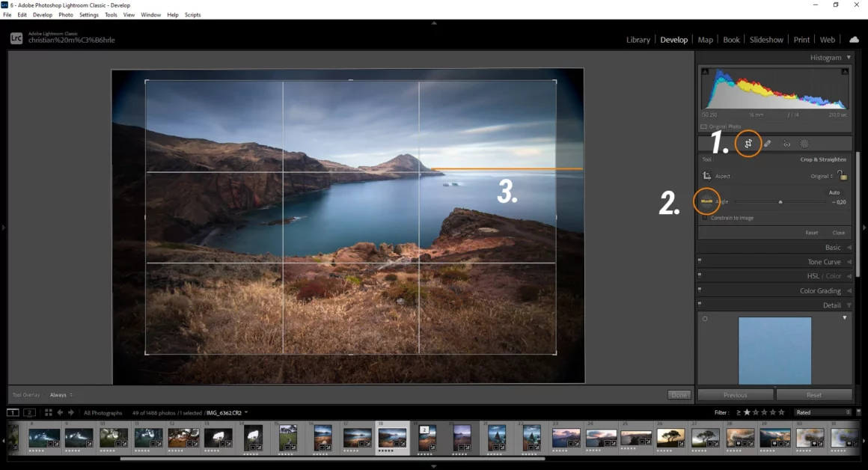Open the Rated filter preset dropdown
This screenshot has width=868, height=470.
point(823,412)
